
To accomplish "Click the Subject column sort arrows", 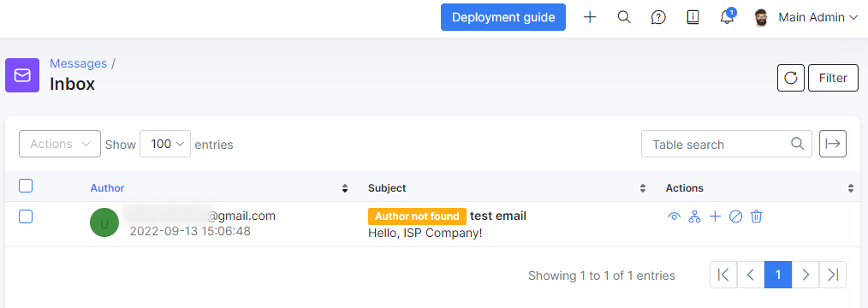I will tap(643, 188).
